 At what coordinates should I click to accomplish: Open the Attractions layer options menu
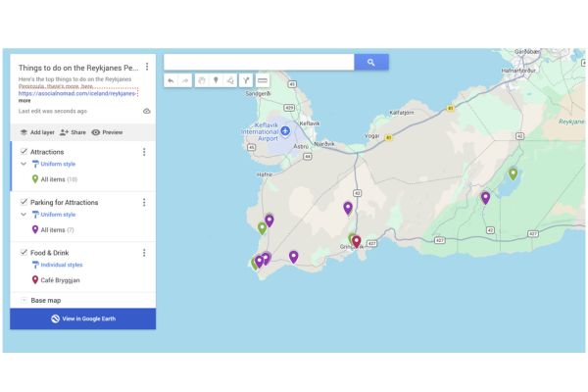[x=144, y=152]
